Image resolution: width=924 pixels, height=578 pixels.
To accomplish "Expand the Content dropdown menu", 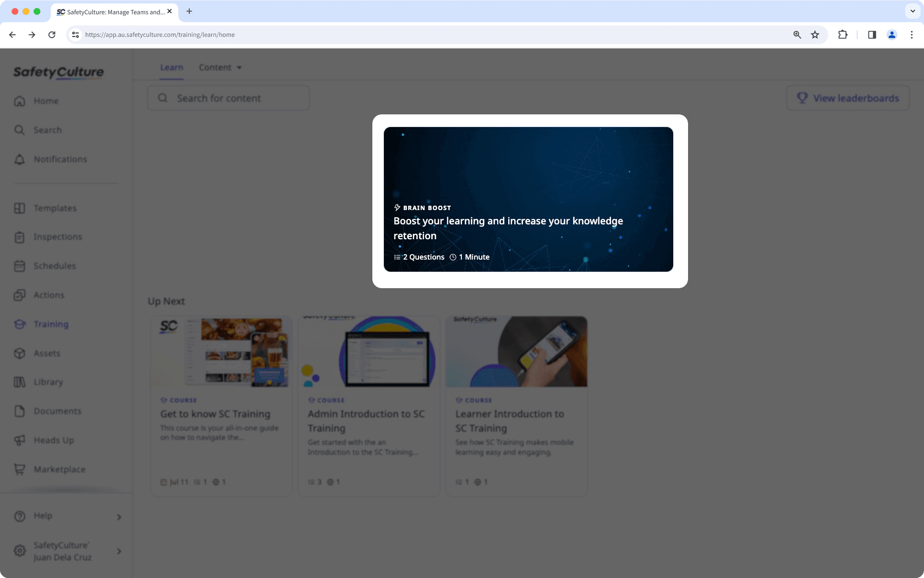I will pyautogui.click(x=219, y=67).
